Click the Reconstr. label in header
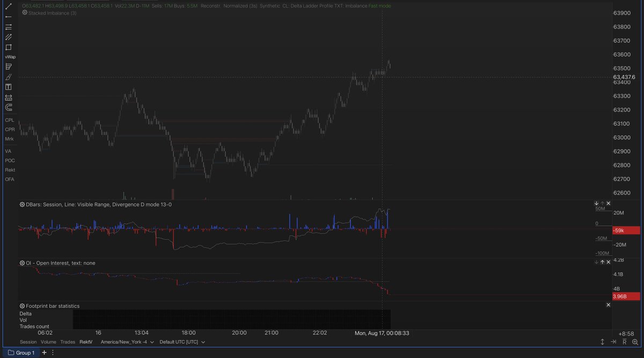This screenshot has height=358, width=644. 210,5
